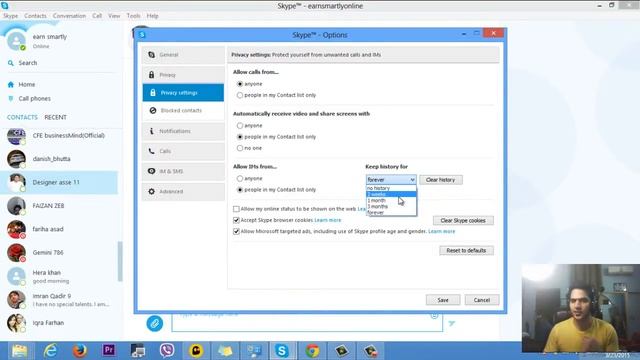
Task: Open the Skype menu in menu bar
Action: (x=11, y=16)
